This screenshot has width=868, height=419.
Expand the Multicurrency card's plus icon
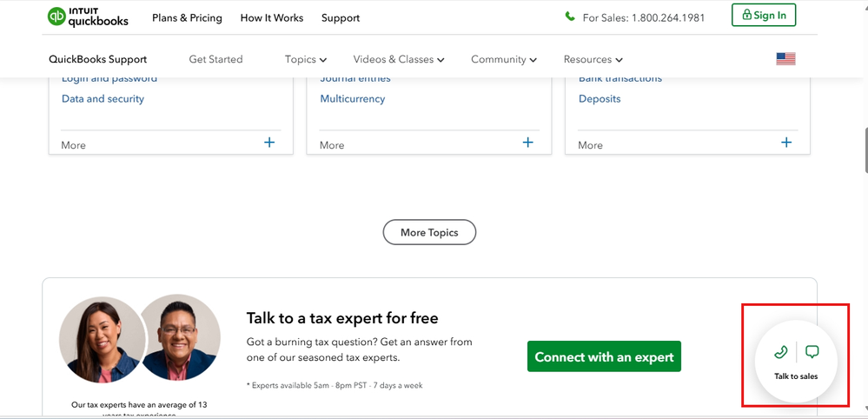(527, 143)
